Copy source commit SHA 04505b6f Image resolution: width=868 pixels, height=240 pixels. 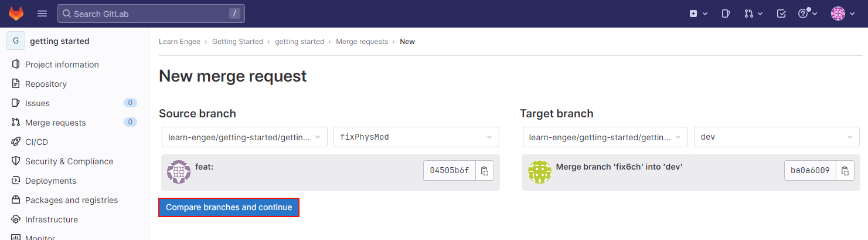tap(485, 171)
